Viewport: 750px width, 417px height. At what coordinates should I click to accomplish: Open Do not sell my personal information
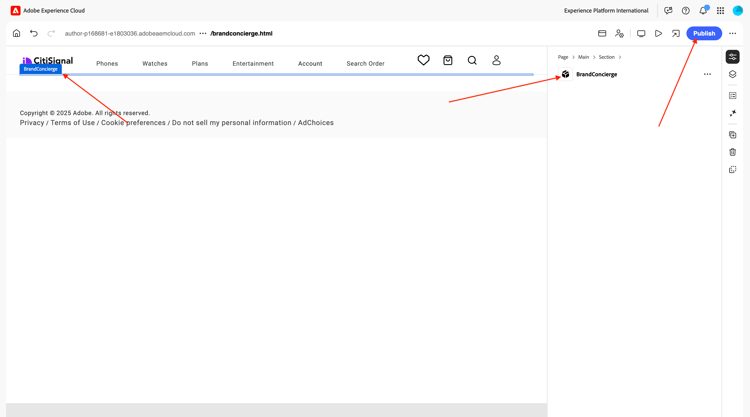point(232,123)
